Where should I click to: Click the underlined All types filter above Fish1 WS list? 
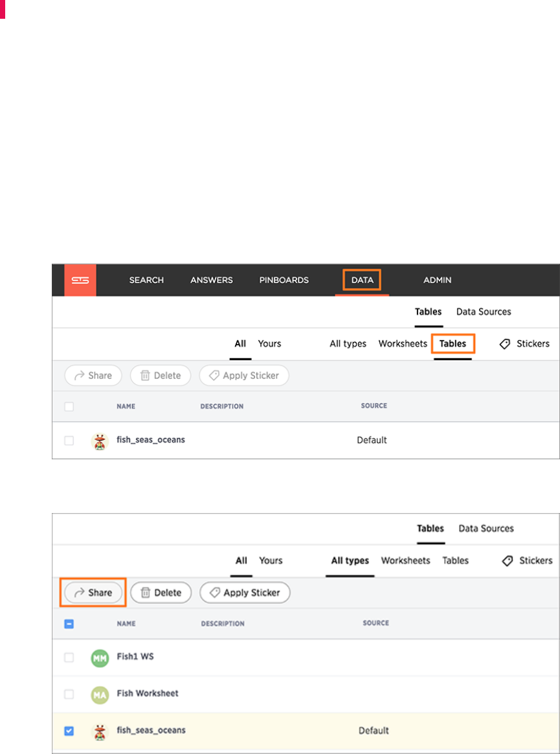[x=350, y=561]
